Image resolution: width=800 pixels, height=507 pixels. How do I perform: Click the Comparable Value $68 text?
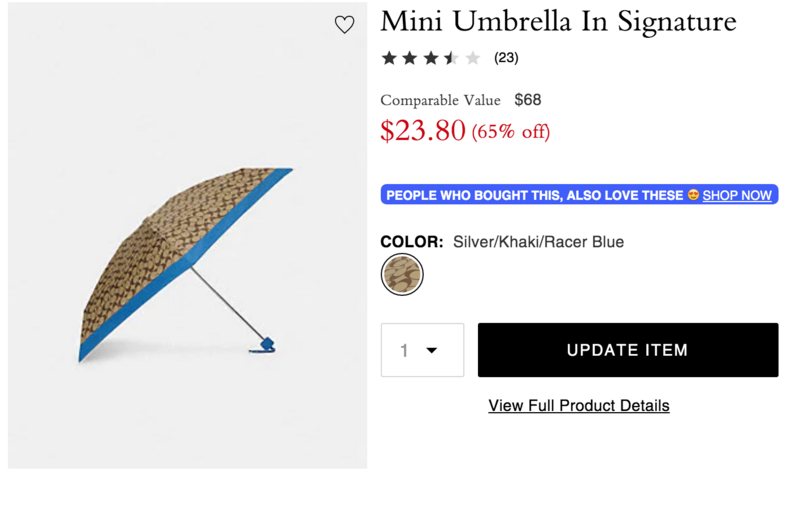tap(460, 100)
